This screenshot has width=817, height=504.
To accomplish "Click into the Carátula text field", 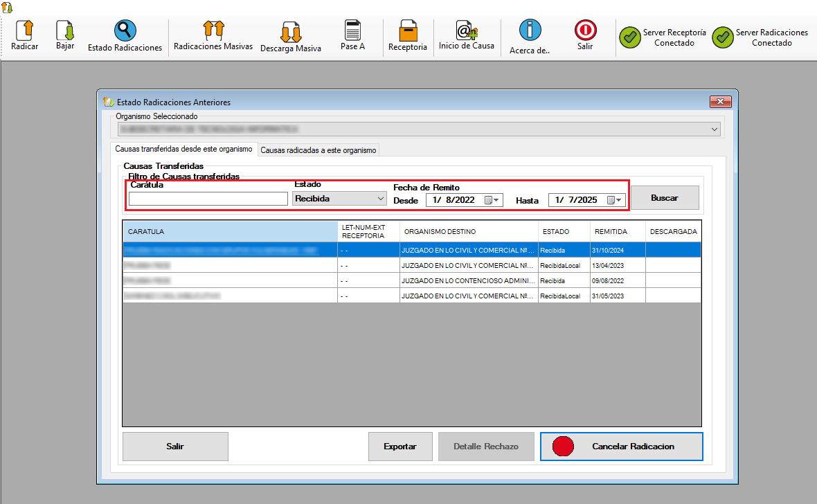I will (208, 199).
